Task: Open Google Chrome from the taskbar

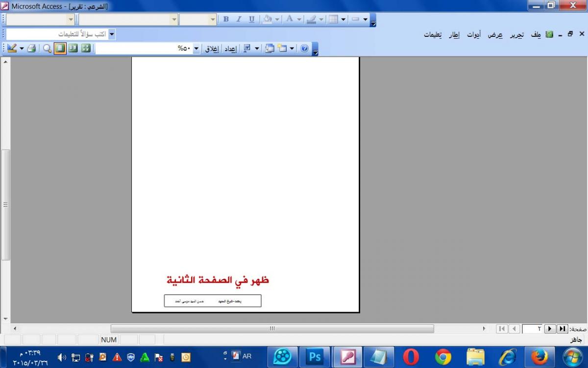Action: pos(443,357)
